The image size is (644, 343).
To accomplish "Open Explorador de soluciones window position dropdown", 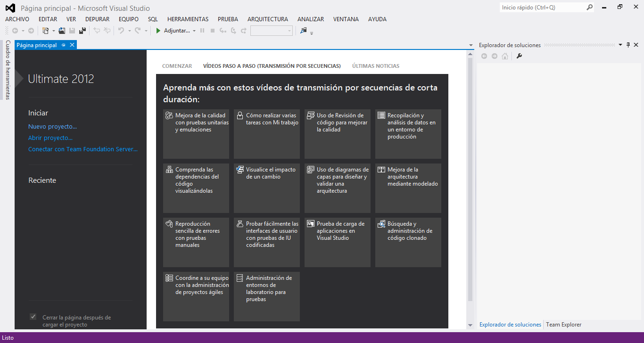I will point(620,45).
